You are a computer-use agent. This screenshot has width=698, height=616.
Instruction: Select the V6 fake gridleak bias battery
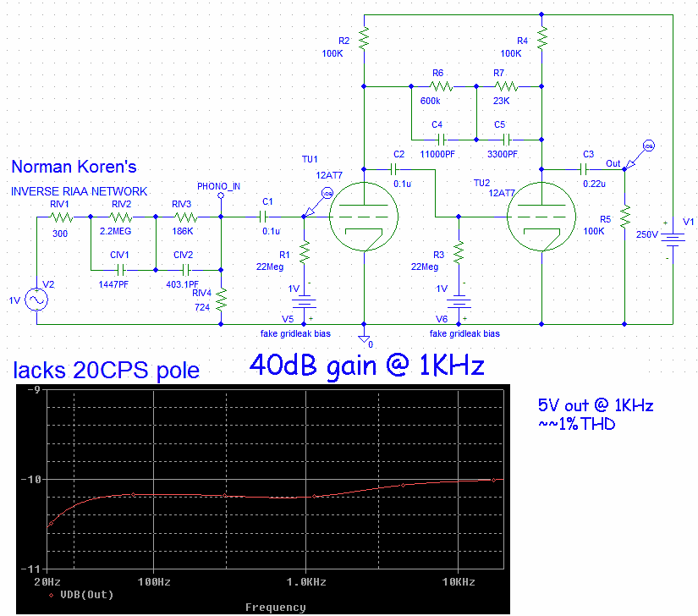pyautogui.click(x=459, y=303)
